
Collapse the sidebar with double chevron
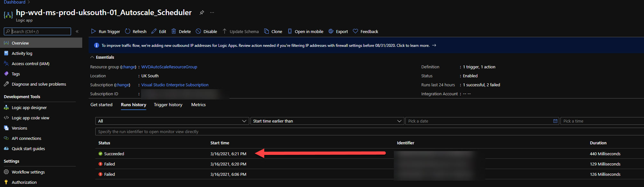pyautogui.click(x=77, y=31)
